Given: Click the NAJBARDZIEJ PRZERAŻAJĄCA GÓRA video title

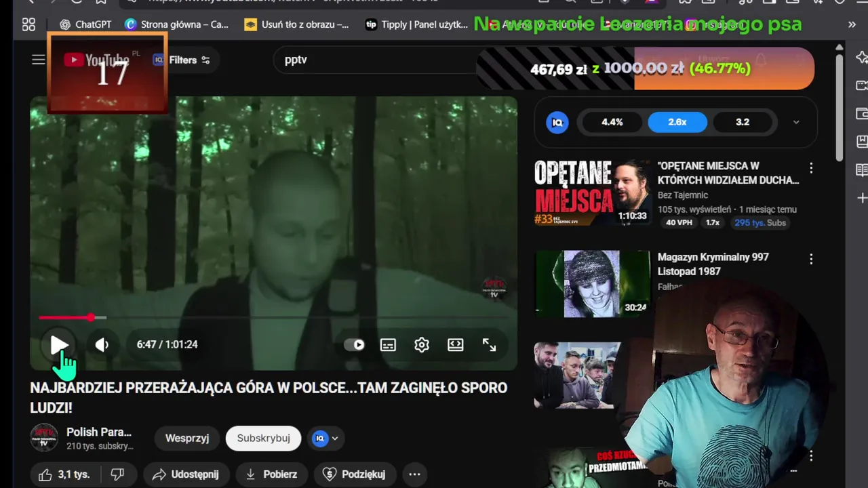Looking at the screenshot, I should pos(269,398).
